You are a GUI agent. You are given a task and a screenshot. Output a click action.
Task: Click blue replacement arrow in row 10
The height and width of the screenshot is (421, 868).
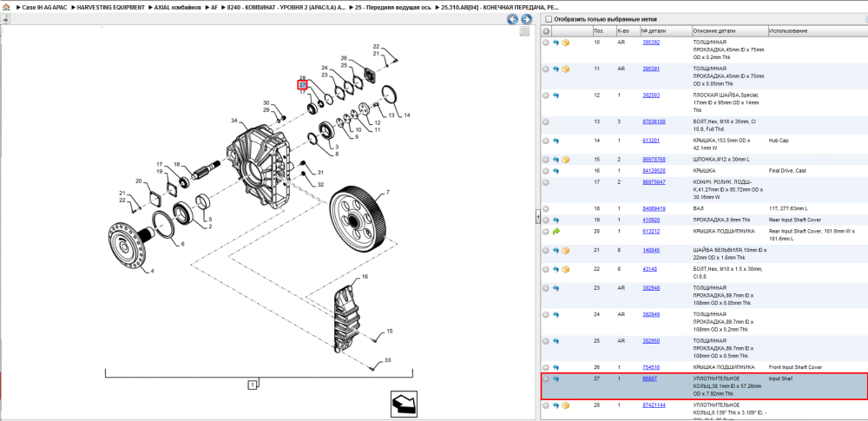(x=556, y=43)
